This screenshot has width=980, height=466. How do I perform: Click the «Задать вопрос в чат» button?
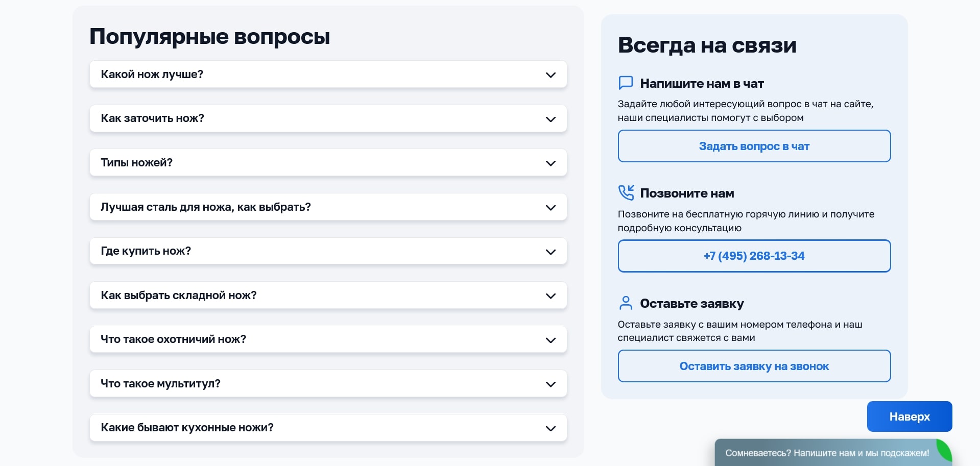(754, 146)
